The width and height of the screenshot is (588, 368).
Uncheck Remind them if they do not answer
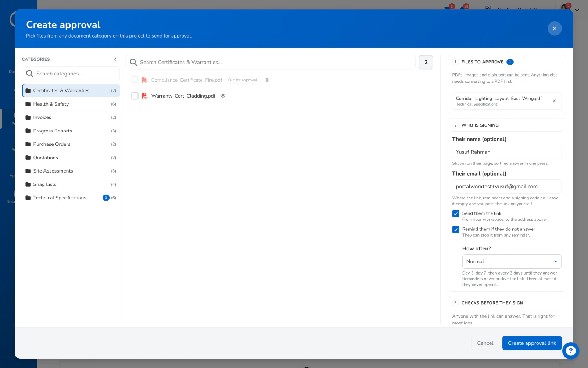[456, 230]
